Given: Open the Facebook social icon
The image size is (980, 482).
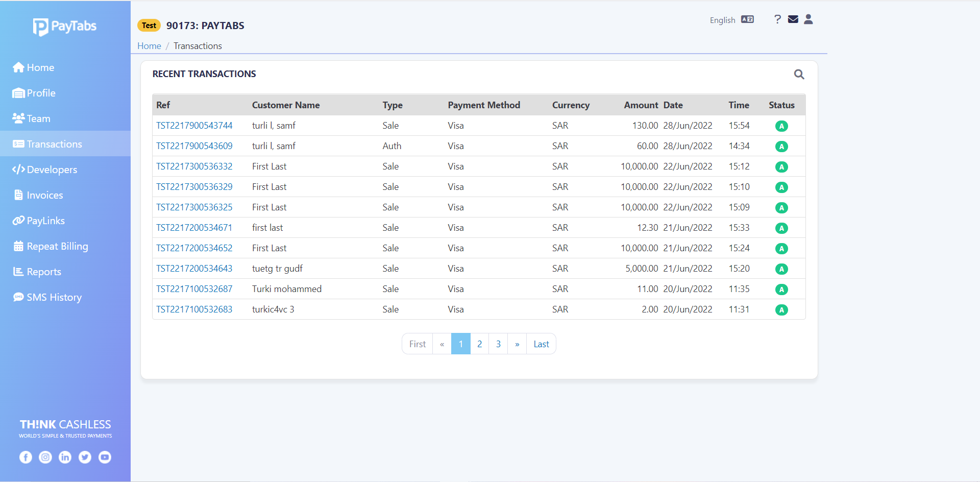Looking at the screenshot, I should 26,457.
